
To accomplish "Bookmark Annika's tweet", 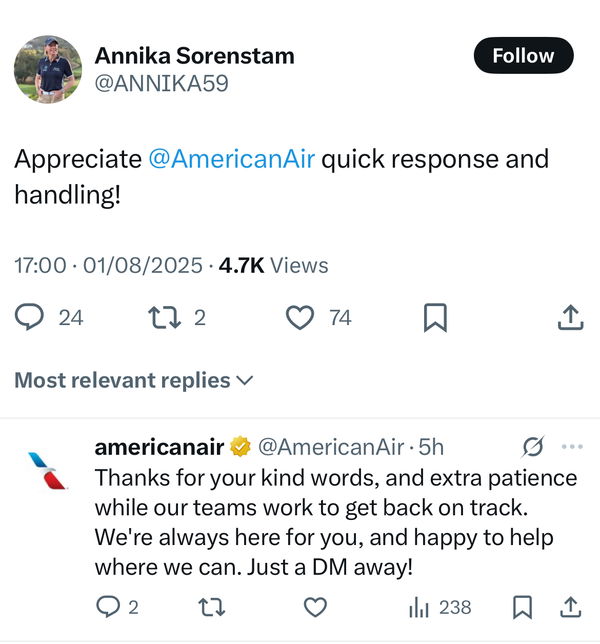I will (435, 318).
